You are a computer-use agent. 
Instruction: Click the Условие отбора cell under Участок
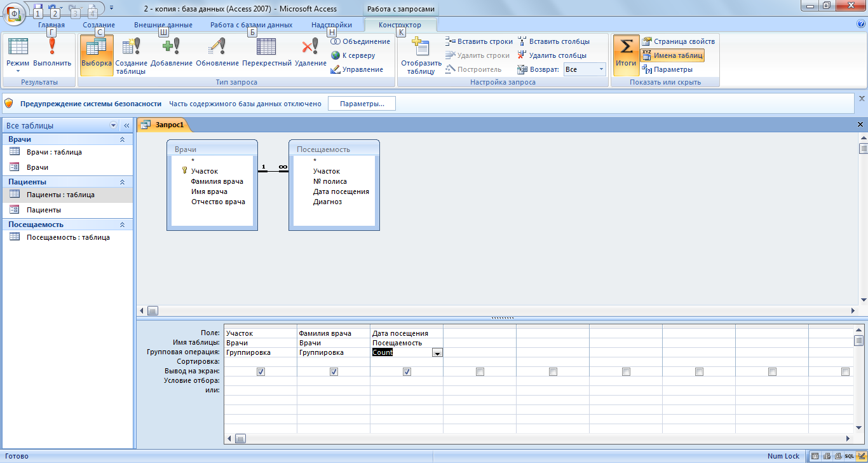(x=261, y=381)
